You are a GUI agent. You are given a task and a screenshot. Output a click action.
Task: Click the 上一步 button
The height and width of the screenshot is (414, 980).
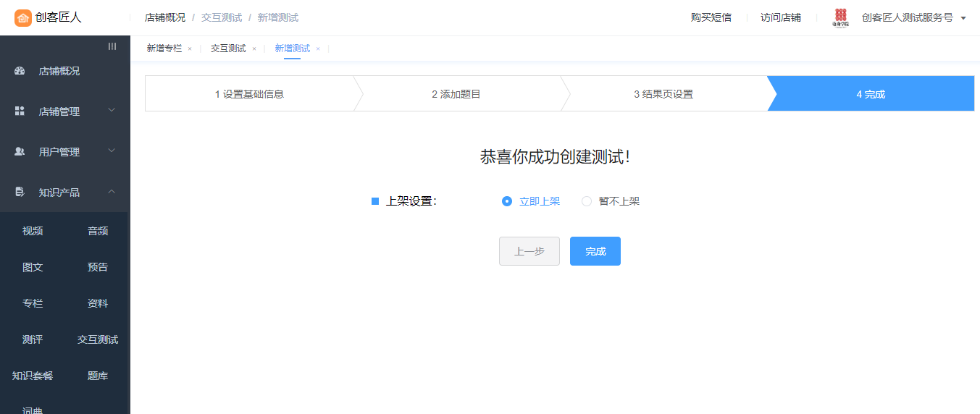click(x=529, y=251)
